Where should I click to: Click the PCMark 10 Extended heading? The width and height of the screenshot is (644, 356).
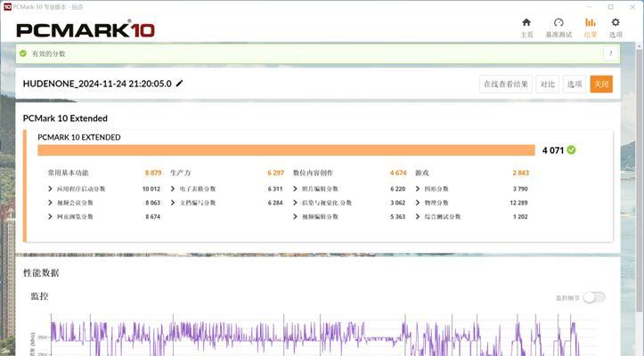point(65,118)
